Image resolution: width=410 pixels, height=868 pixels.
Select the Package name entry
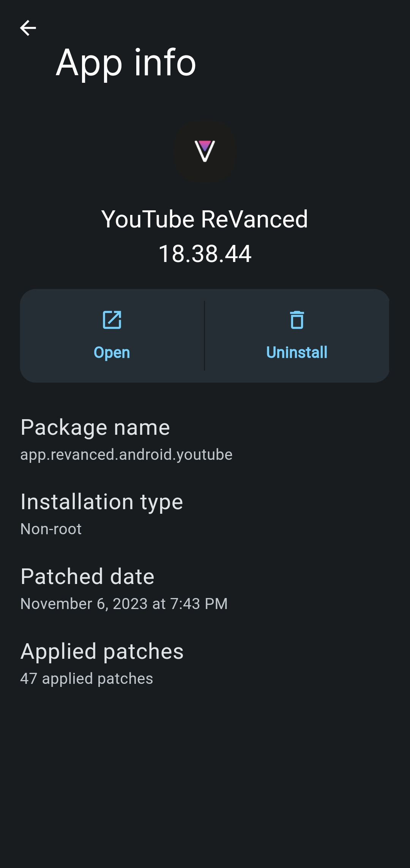(x=95, y=427)
